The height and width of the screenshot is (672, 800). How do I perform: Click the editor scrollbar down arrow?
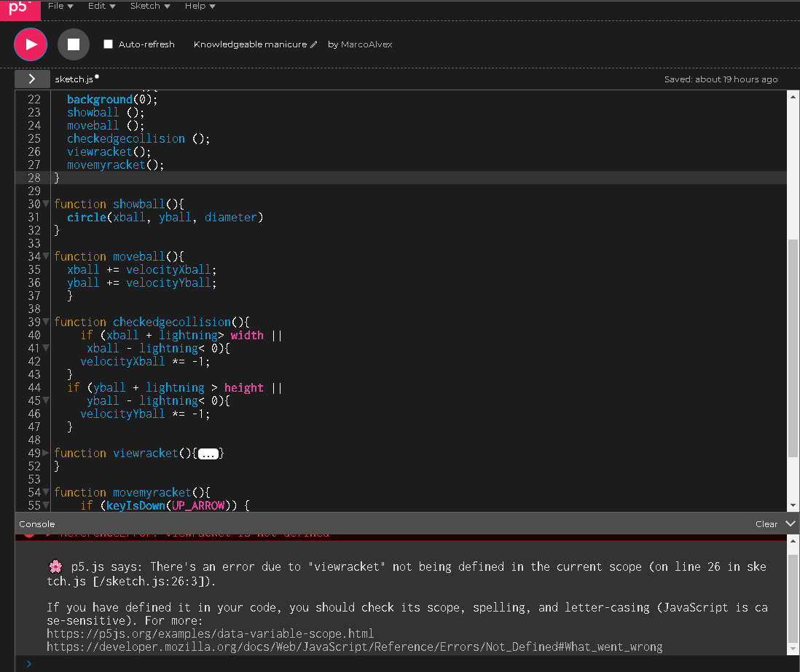(793, 505)
